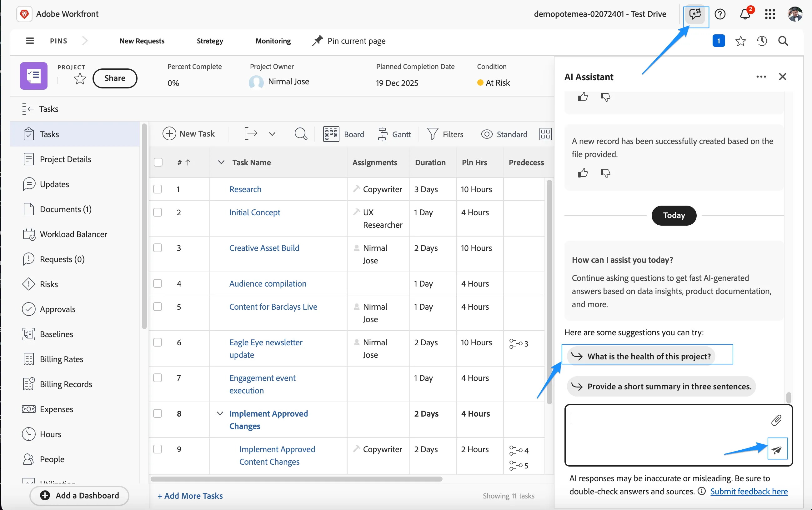Open export options dropdown arrow
The height and width of the screenshot is (510, 812).
pos(272,134)
